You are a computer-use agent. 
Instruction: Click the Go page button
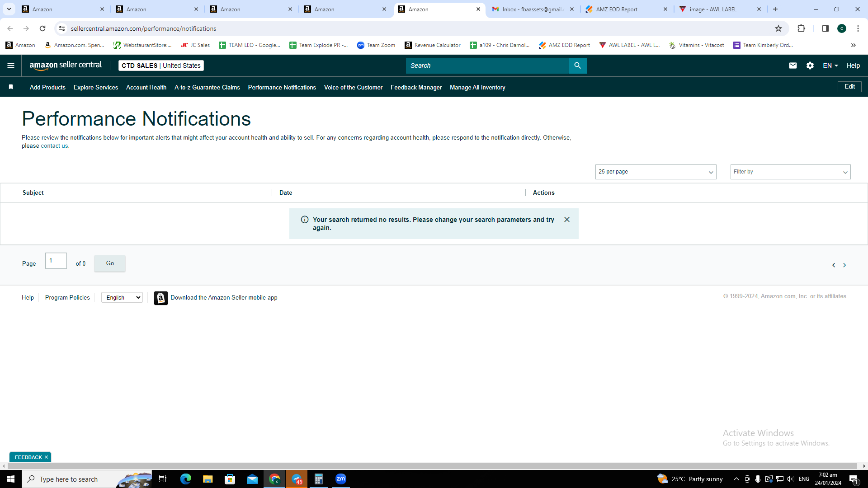click(x=110, y=263)
